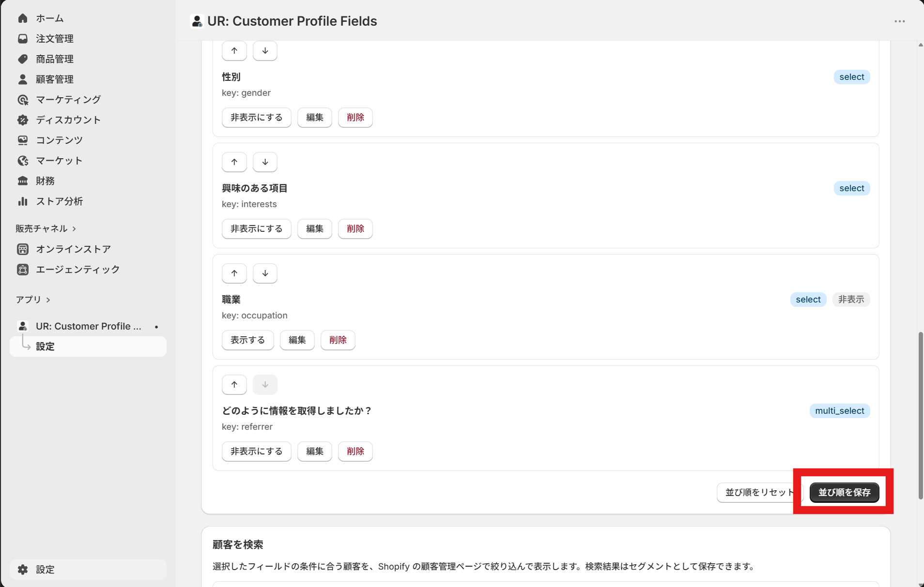This screenshot has height=587, width=924.
Task: Edit the referrer field
Action: click(x=315, y=452)
